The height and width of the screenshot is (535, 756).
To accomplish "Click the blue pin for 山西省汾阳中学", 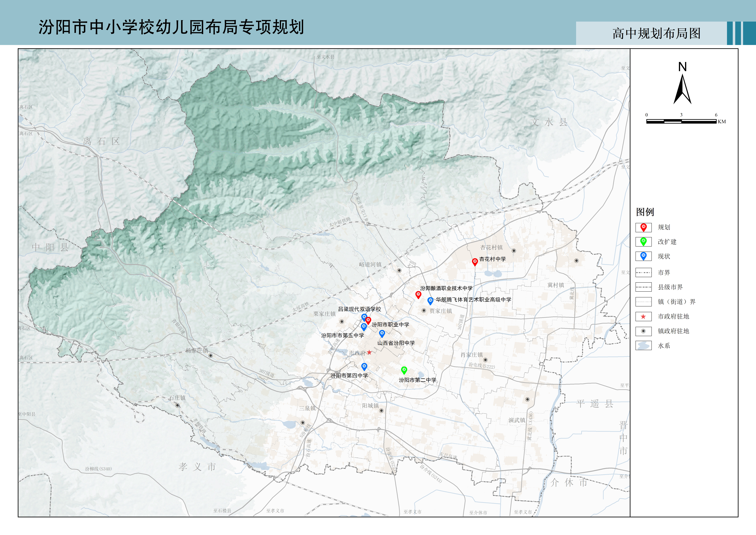I will (382, 334).
